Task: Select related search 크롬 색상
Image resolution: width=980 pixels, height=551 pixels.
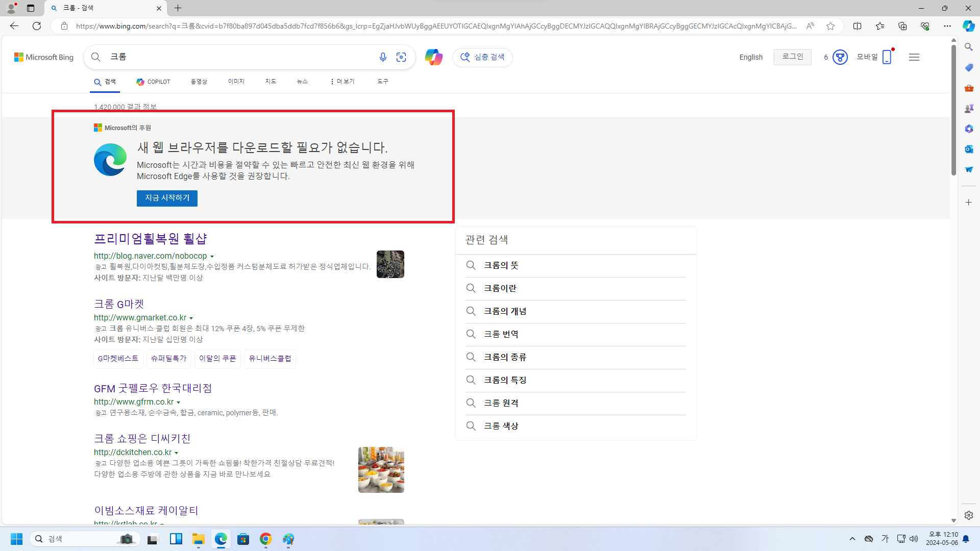Action: (501, 426)
